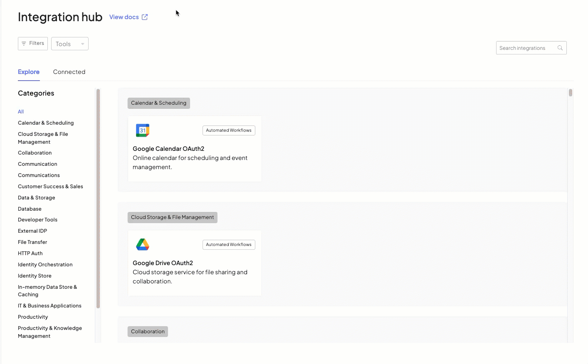Screen dimensions: 588x364
Task: Type in the Search integrations field
Action: (526, 48)
